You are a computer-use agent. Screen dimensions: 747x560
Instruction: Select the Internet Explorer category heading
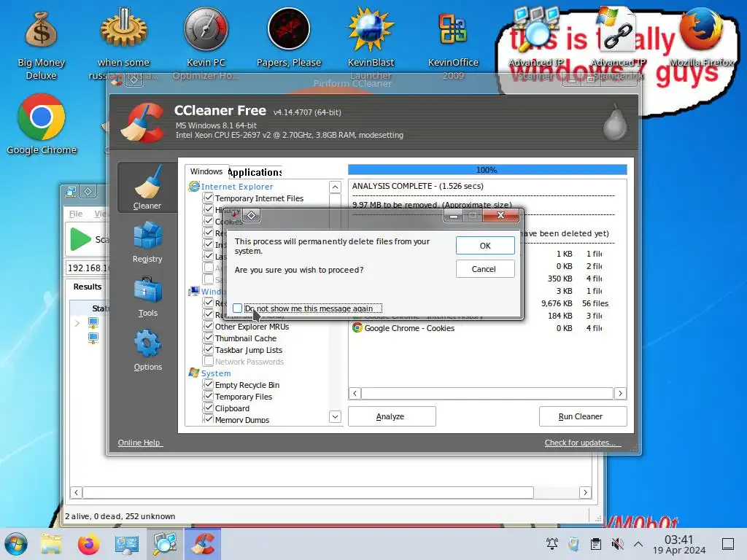tap(237, 187)
